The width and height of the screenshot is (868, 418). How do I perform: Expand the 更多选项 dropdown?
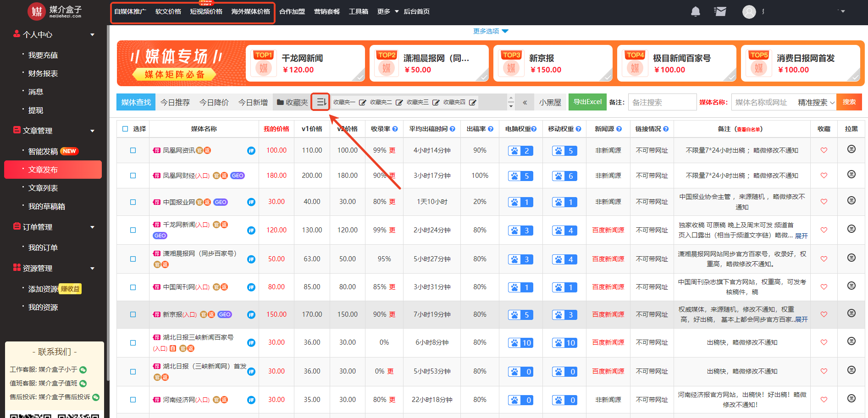click(x=491, y=31)
